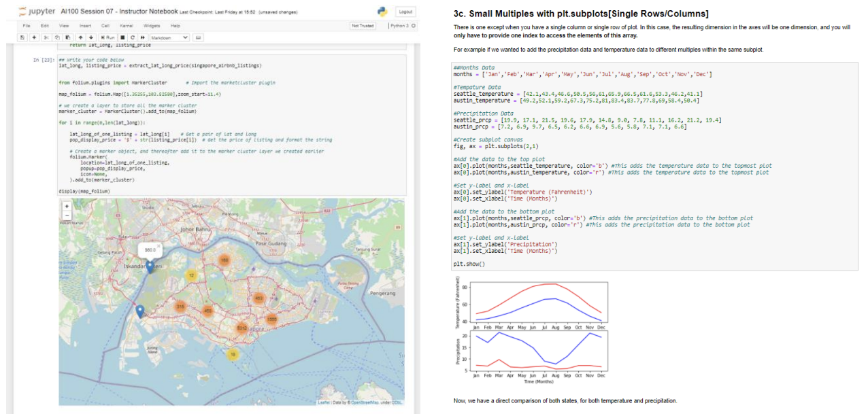
Task: Click the austin_prcp data line
Action: 569,126
